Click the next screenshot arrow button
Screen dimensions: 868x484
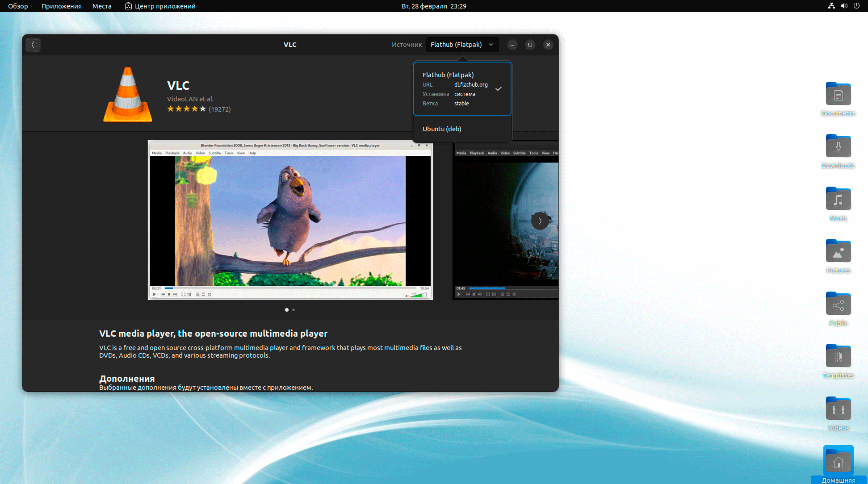tap(540, 221)
